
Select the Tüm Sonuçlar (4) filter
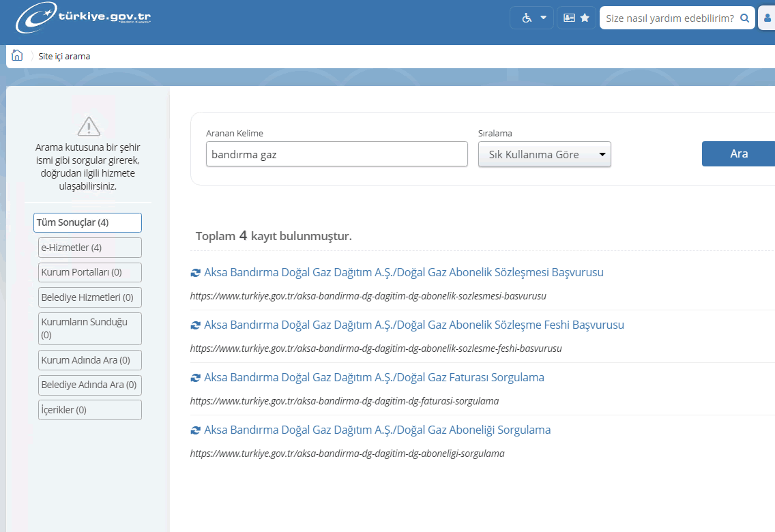[87, 222]
